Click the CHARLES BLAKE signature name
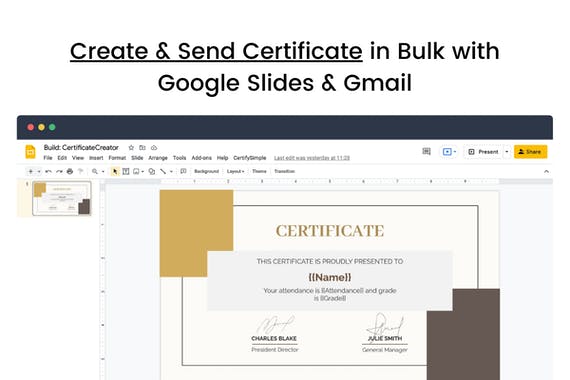The height and width of the screenshot is (380, 570). (274, 339)
